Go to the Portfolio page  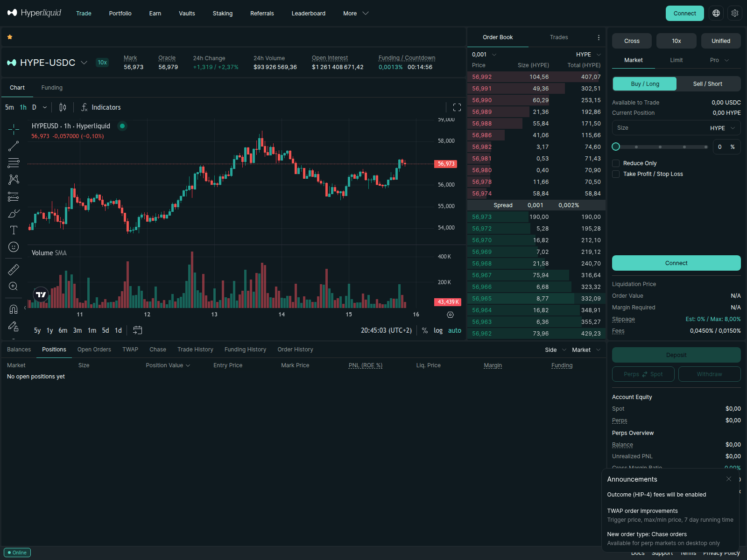(120, 14)
